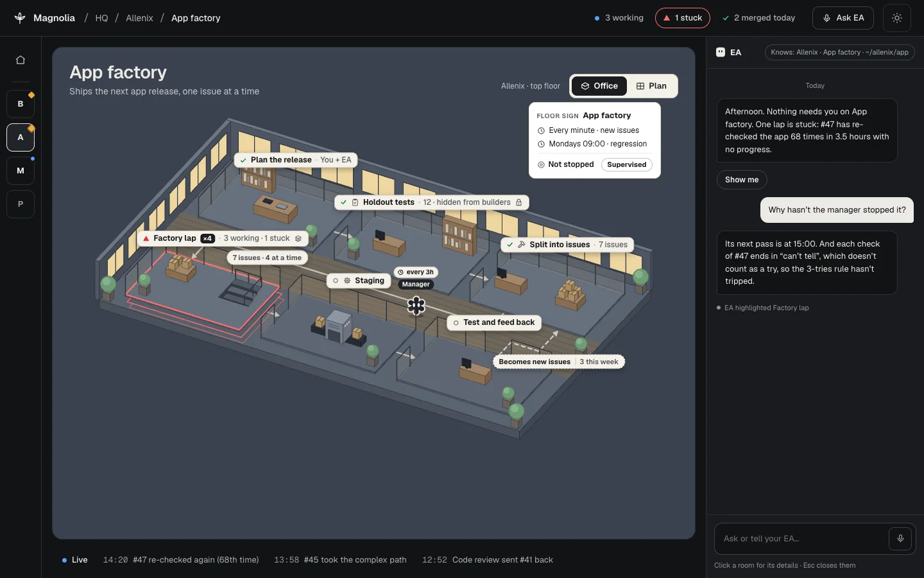The height and width of the screenshot is (578, 924).
Task: Click the 1 stuck status button
Action: 683,18
